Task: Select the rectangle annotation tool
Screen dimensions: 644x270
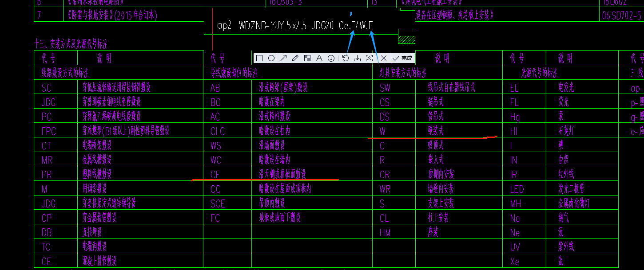Action: click(259, 58)
